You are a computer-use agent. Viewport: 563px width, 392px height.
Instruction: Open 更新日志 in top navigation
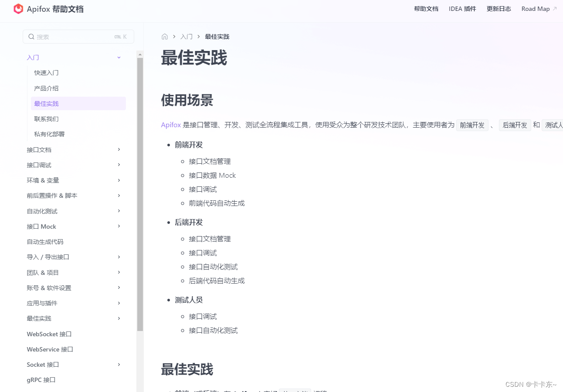[x=499, y=9]
